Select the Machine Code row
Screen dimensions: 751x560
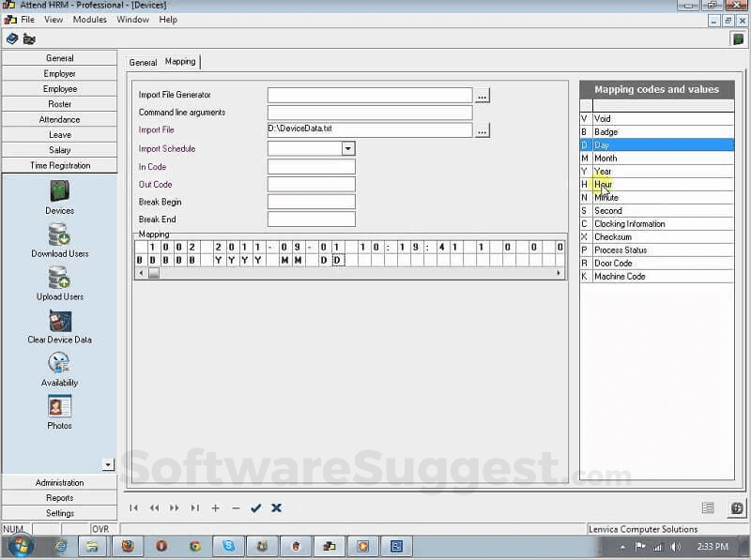pos(656,276)
